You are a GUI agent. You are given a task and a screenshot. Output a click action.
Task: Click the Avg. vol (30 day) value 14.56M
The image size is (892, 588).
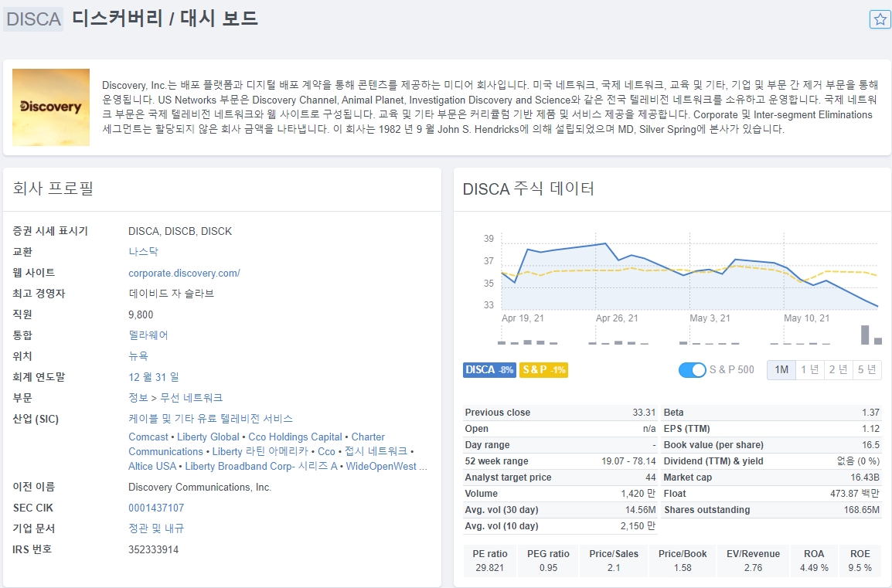click(641, 510)
